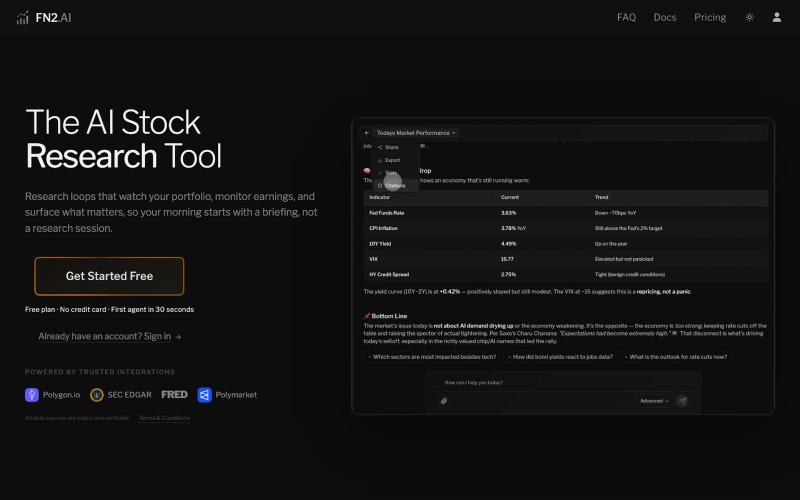Click the 'Trend' column header
Screen dimensions: 800x500
[x=602, y=197]
